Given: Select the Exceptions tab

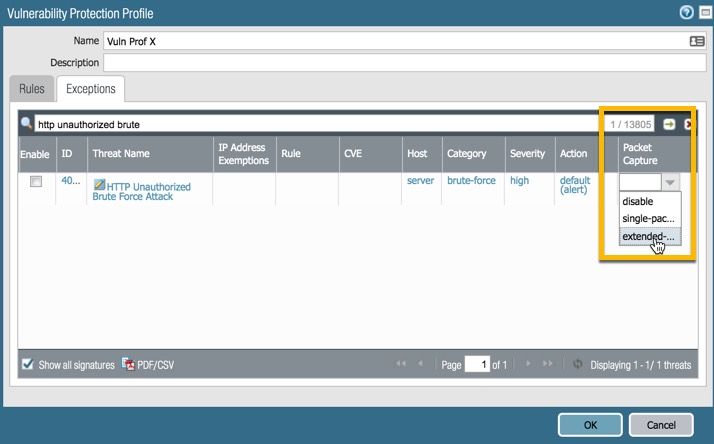Looking at the screenshot, I should [90, 89].
